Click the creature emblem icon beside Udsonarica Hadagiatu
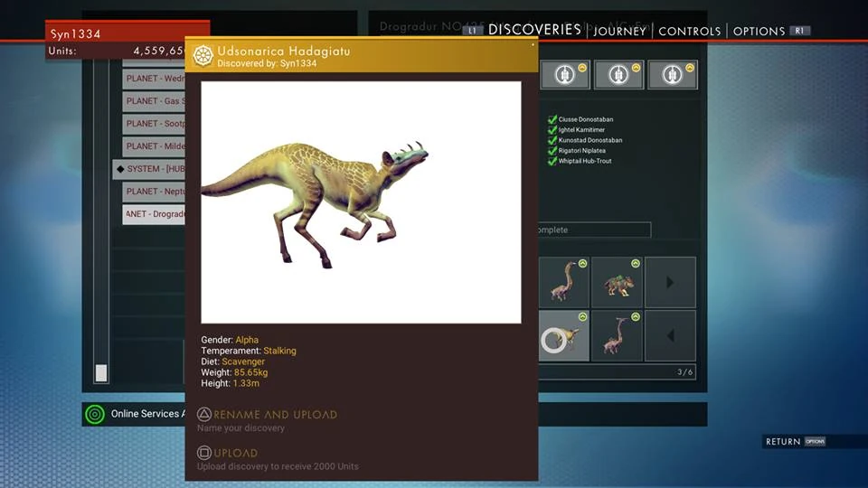 [203, 56]
